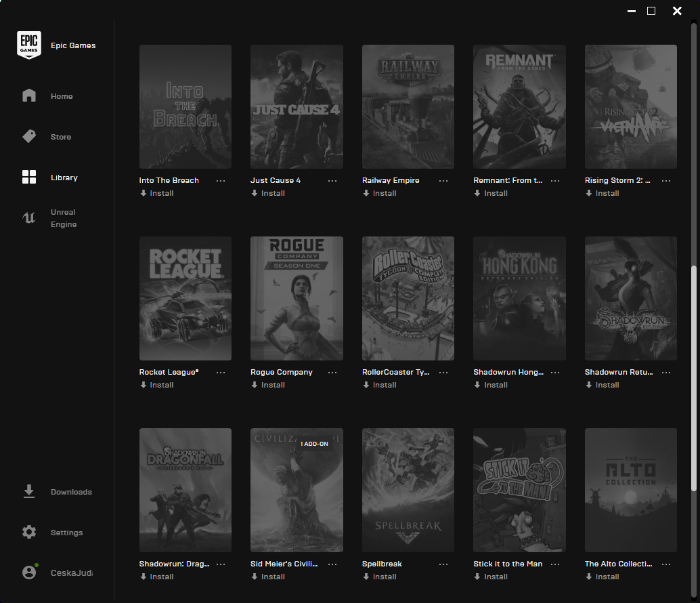
Task: Open options menu for Shadowrun: Dragonfall
Action: click(x=221, y=564)
